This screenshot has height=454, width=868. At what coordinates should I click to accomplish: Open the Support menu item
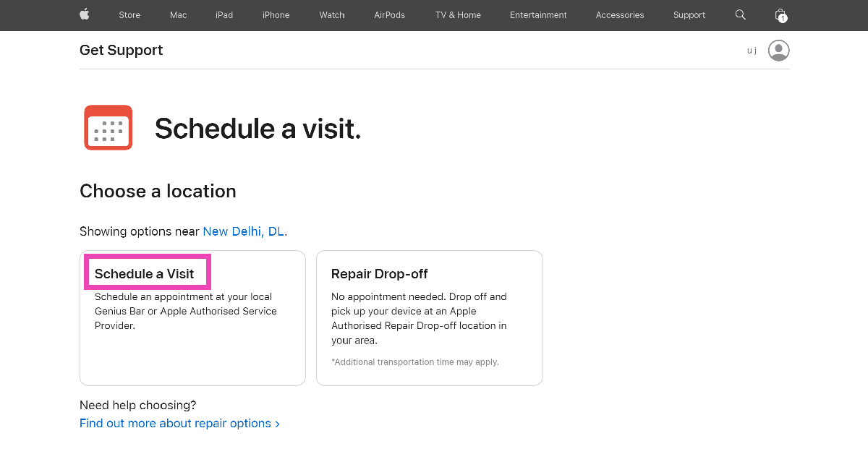[x=689, y=15]
